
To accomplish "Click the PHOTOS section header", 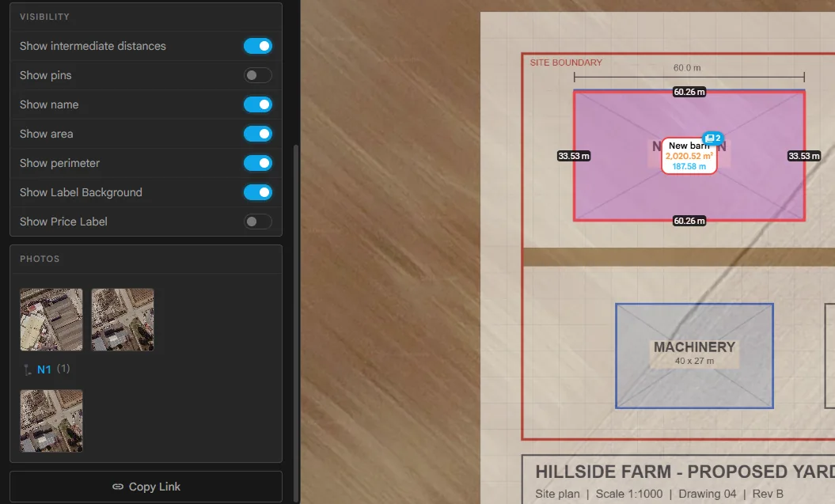I will (40, 259).
